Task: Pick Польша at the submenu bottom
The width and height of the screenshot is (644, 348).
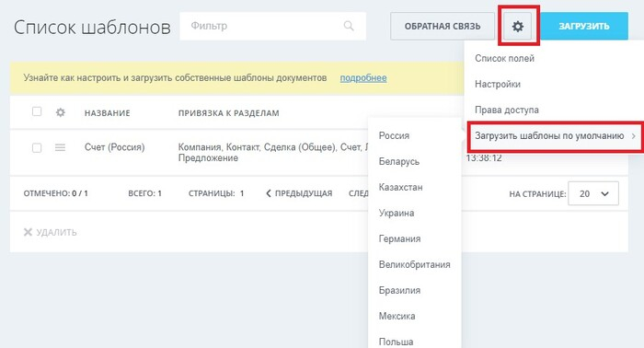Action: tap(396, 342)
